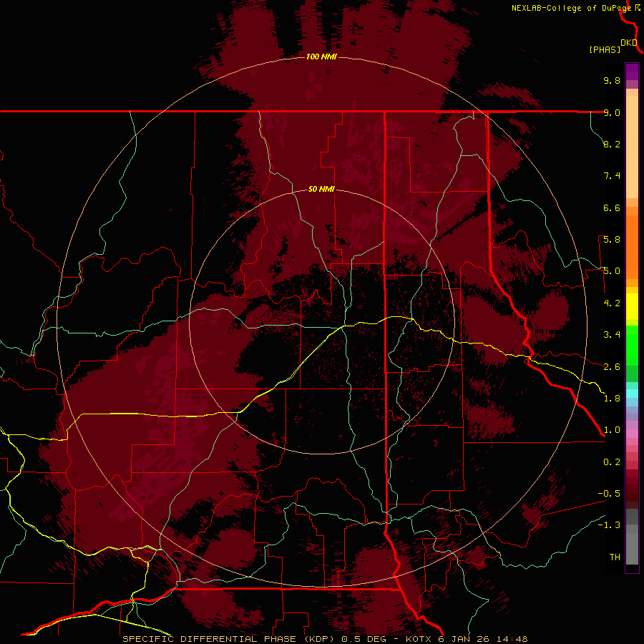Click the 0.2 scale value
644x644 pixels.
[612, 462]
